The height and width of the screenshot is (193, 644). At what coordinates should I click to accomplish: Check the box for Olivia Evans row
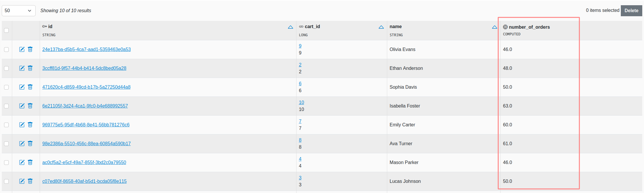tap(6, 50)
